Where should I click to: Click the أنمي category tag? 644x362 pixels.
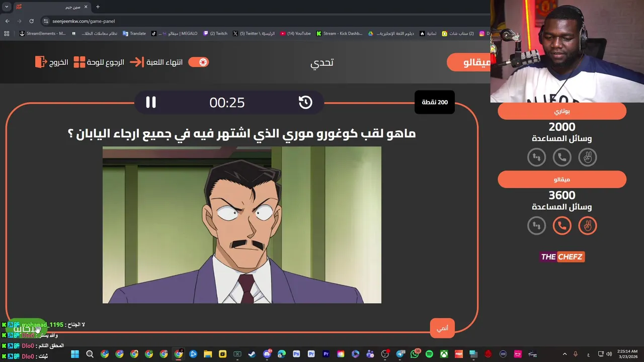pos(442,328)
